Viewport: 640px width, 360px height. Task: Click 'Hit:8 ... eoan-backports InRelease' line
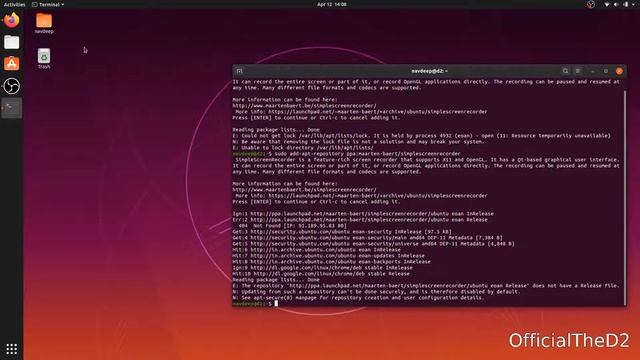(x=331, y=262)
